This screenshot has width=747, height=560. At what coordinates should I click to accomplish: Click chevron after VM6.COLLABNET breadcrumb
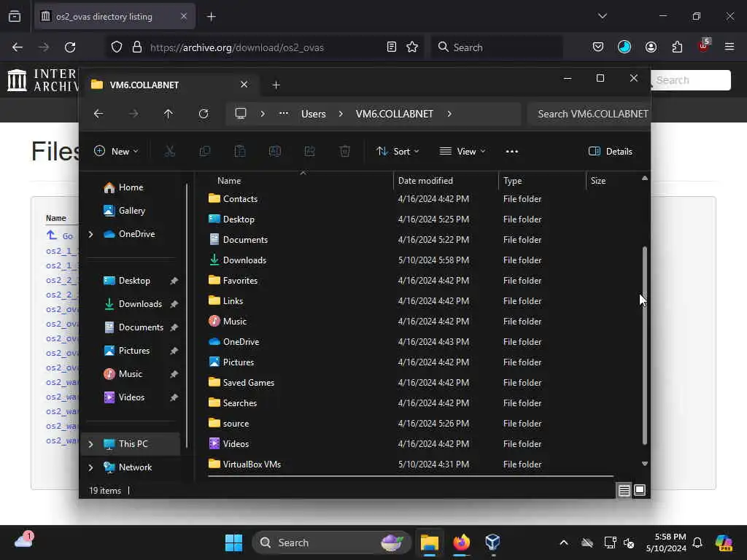click(449, 114)
